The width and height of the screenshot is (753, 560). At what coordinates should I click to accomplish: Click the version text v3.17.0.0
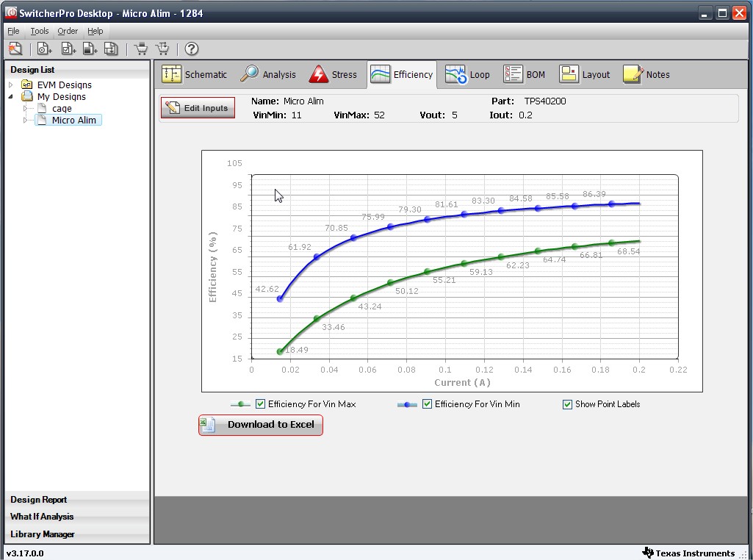25,553
